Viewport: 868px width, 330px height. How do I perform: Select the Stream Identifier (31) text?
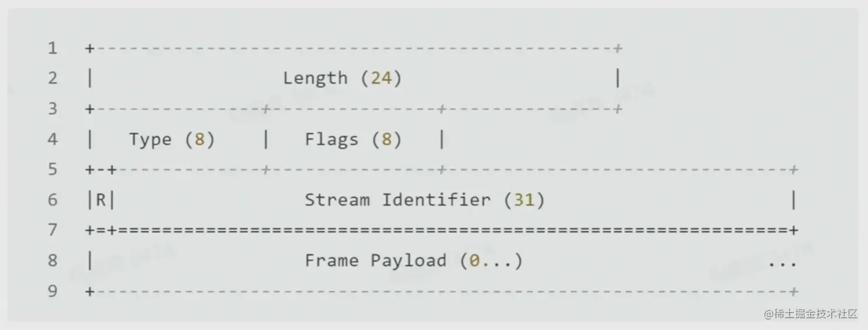(x=424, y=200)
